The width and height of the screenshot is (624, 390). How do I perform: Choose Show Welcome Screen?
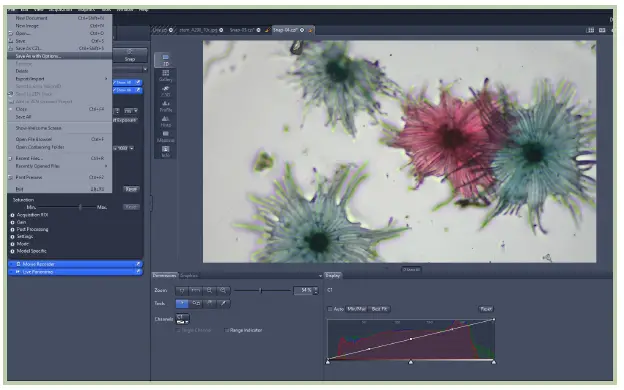60,128
